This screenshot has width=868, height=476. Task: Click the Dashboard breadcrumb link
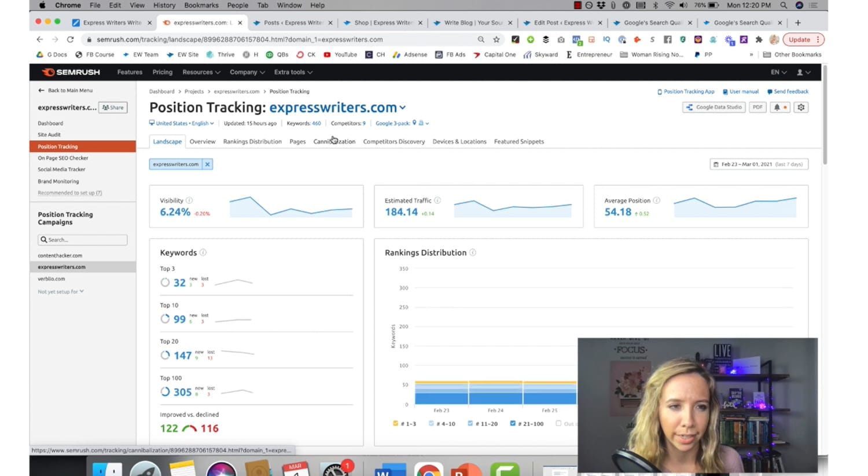point(161,91)
